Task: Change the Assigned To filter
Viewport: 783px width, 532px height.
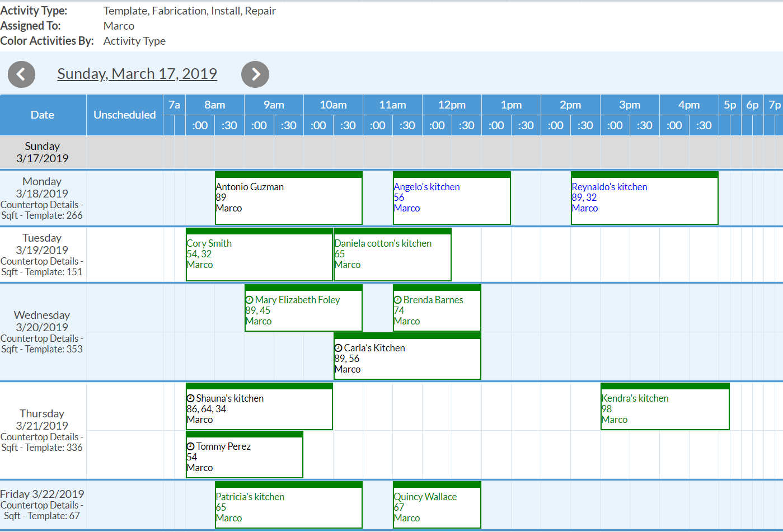Action: pyautogui.click(x=118, y=26)
